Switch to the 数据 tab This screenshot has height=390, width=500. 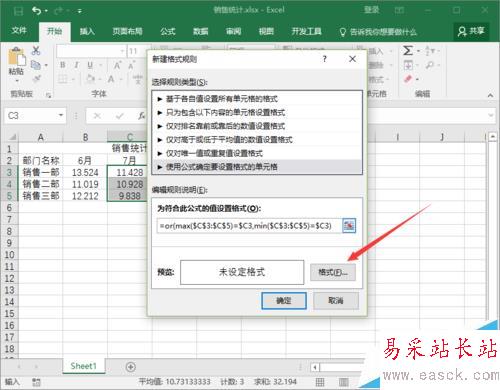click(x=201, y=31)
